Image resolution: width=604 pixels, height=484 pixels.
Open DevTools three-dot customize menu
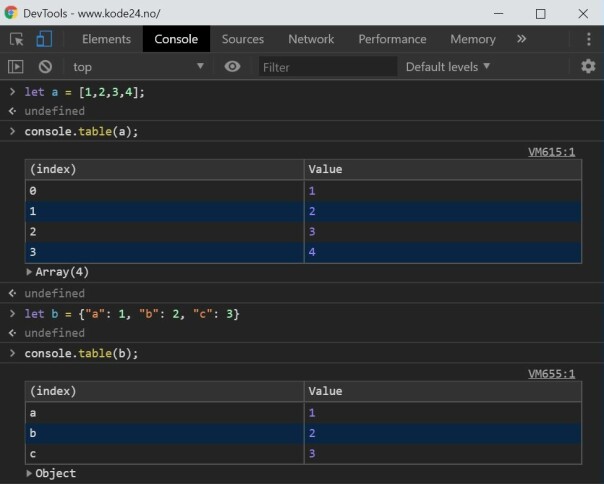[x=589, y=39]
